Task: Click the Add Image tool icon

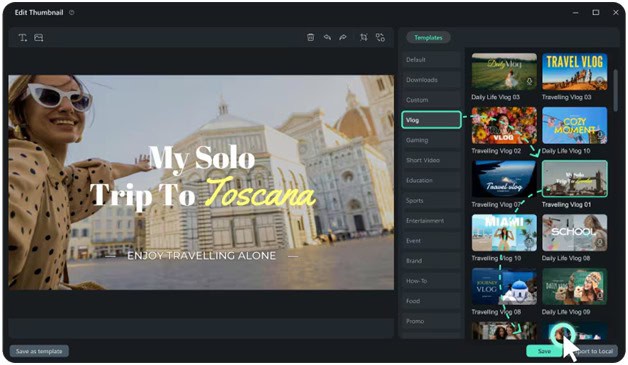Action: pos(39,38)
